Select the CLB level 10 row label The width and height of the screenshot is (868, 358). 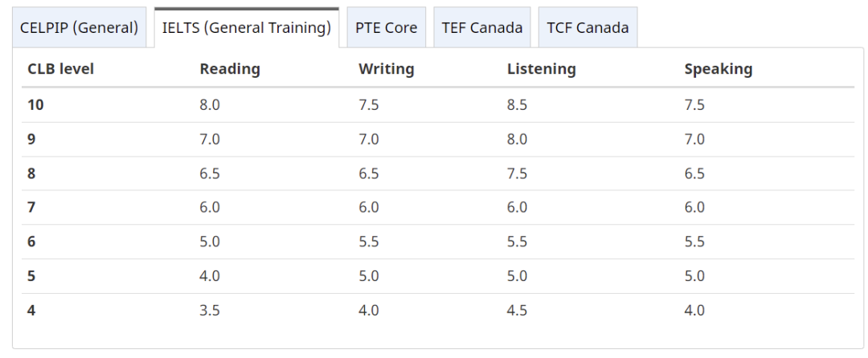(35, 104)
